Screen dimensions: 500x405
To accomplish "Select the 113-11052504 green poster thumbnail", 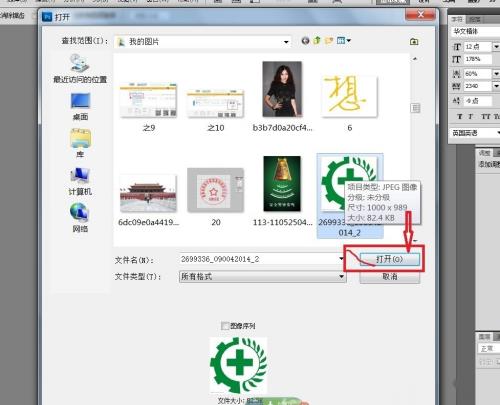I will tap(282, 184).
